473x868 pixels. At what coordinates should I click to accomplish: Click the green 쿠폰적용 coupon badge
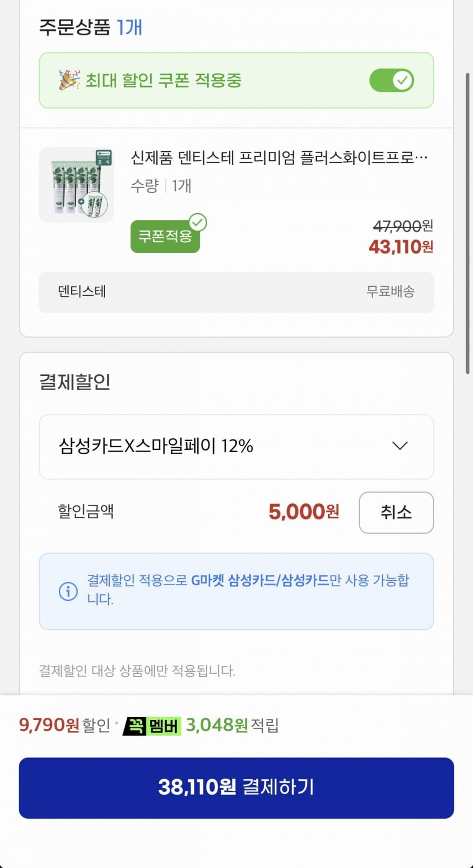pos(165,237)
